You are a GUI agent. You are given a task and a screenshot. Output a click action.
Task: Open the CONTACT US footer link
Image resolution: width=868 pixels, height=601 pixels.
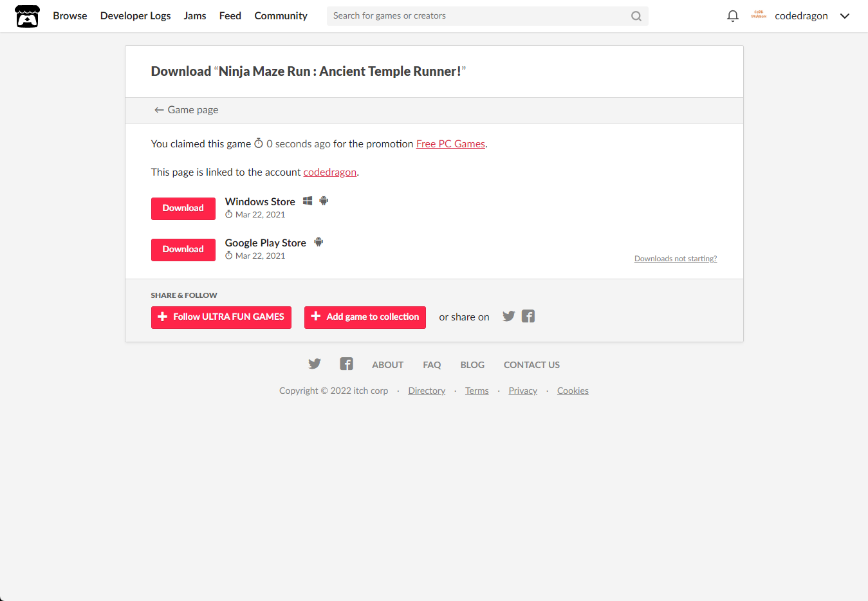tap(531, 365)
